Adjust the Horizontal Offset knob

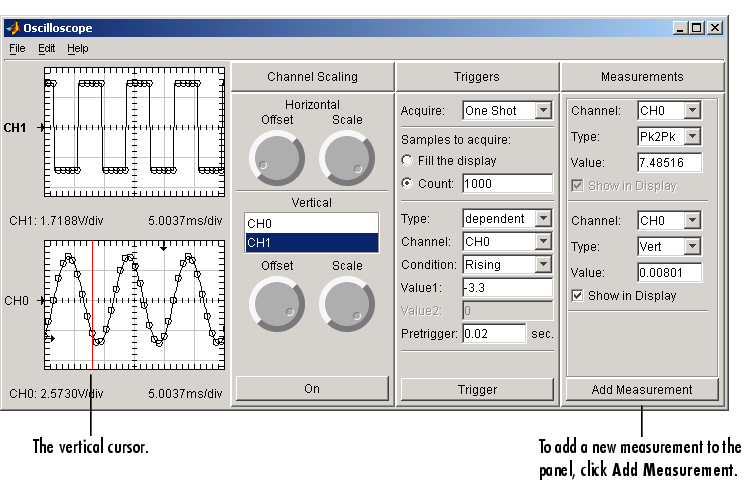click(x=277, y=159)
